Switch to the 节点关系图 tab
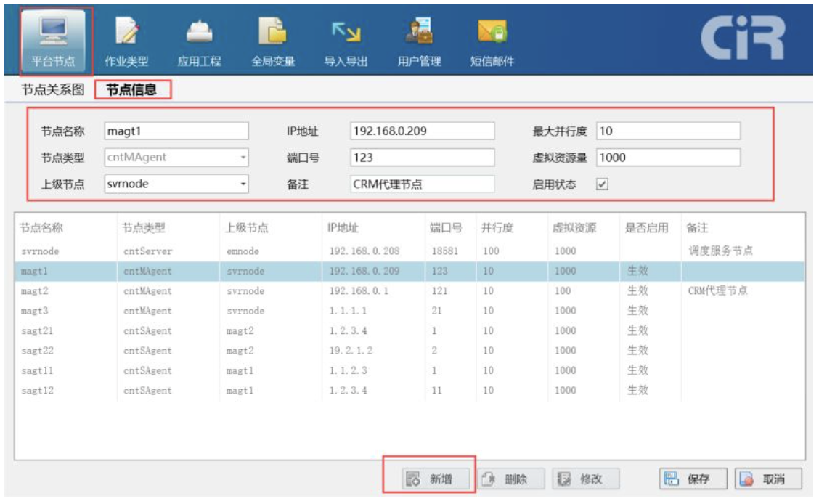This screenshot has width=819, height=504. point(53,89)
